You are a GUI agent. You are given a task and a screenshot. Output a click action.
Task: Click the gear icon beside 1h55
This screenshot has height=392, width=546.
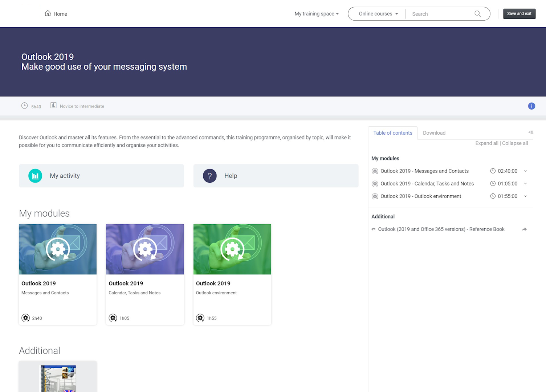(x=200, y=318)
